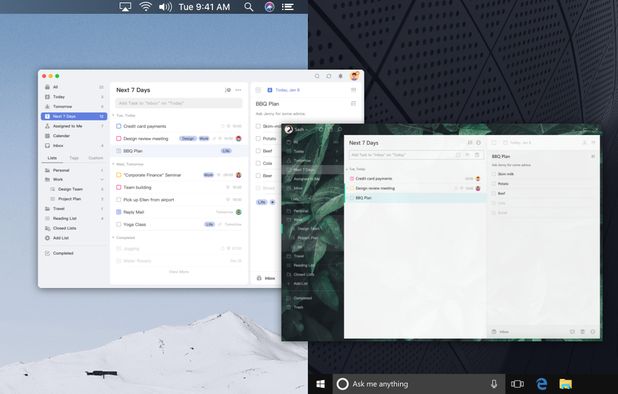Image resolution: width=618 pixels, height=394 pixels.
Task: Collapse the Work folder in the Mac sidebar
Action: tap(102, 180)
